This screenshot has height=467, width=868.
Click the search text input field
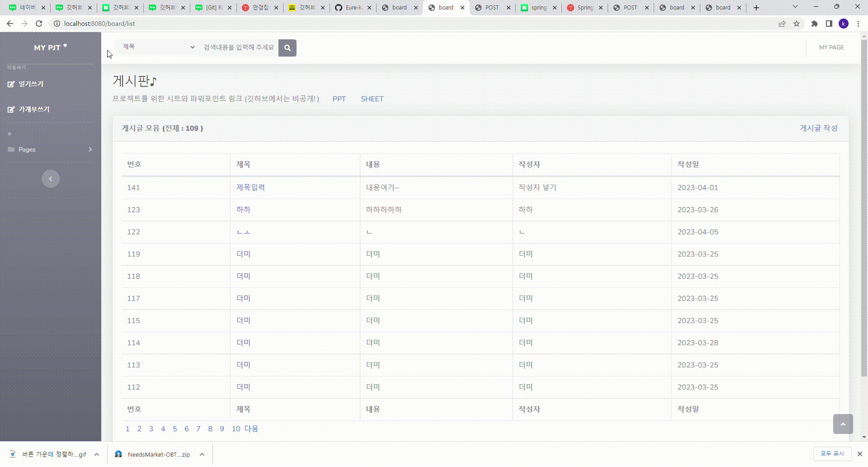(240, 47)
